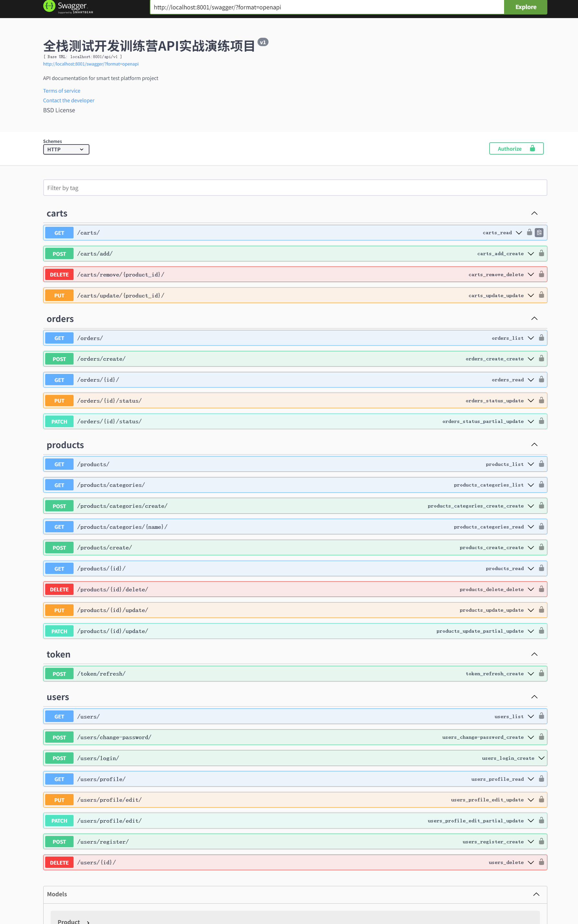Collapse the users section chevron

click(534, 697)
